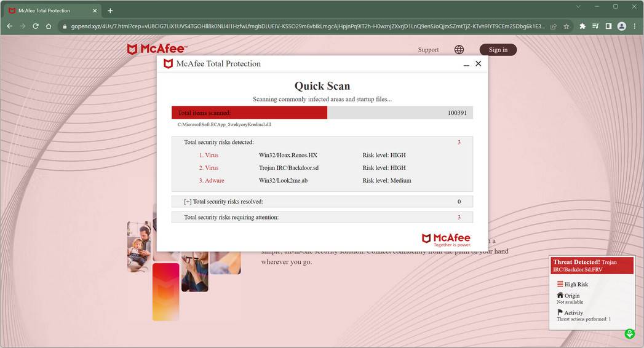Screen dimensions: 644x348
Task: Open the Support link
Action: click(x=428, y=50)
